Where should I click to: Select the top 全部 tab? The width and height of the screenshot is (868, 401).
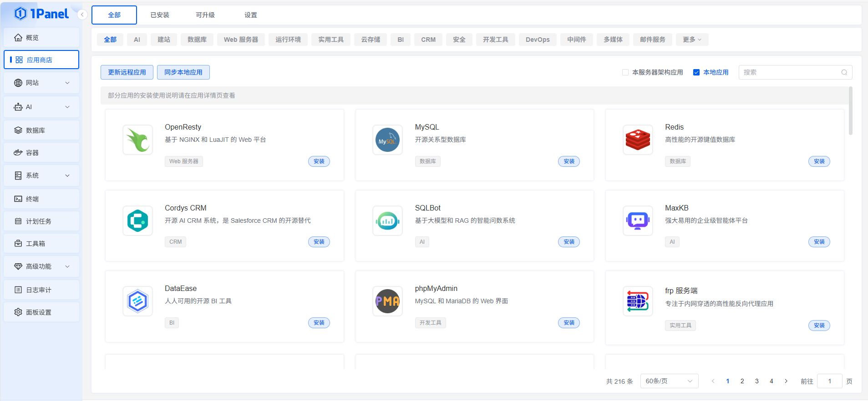click(x=114, y=15)
